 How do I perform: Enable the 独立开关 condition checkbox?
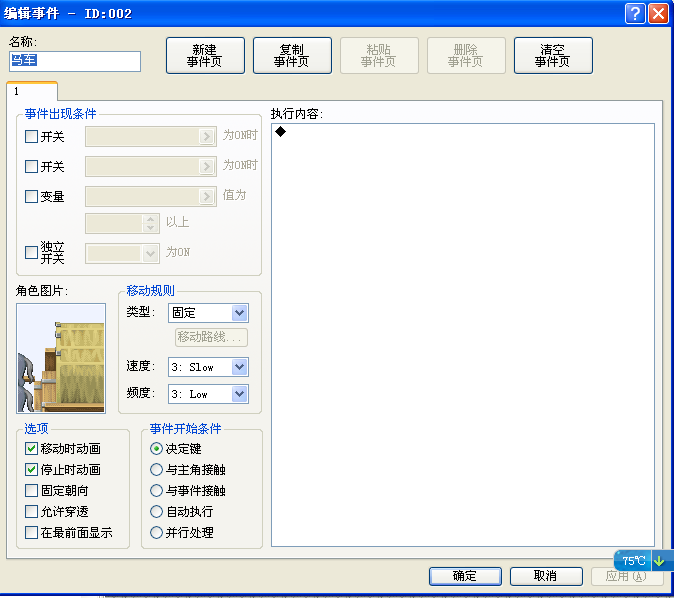(31, 252)
